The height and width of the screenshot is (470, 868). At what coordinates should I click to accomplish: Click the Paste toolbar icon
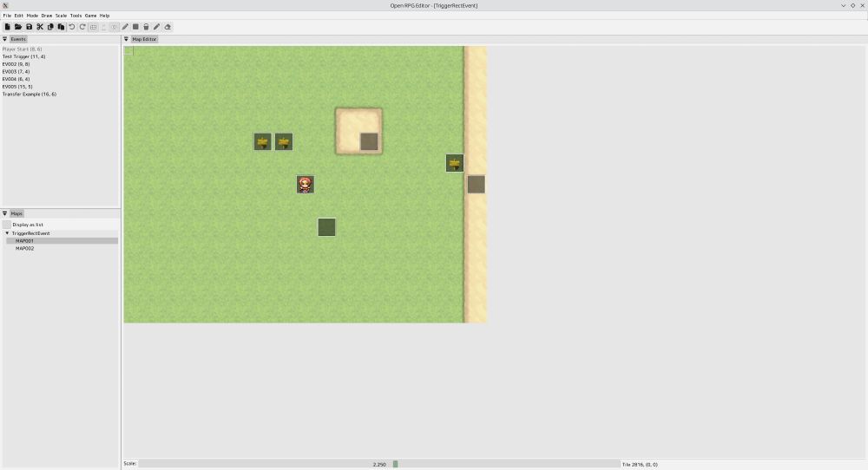61,27
